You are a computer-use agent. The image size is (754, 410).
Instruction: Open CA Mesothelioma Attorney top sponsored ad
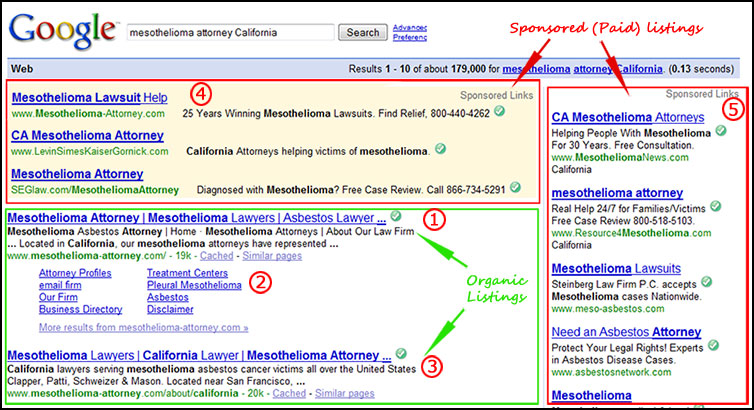[x=88, y=136]
